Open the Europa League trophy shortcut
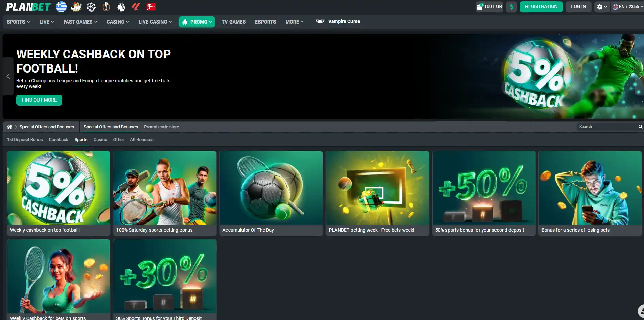The image size is (644, 320). click(106, 7)
